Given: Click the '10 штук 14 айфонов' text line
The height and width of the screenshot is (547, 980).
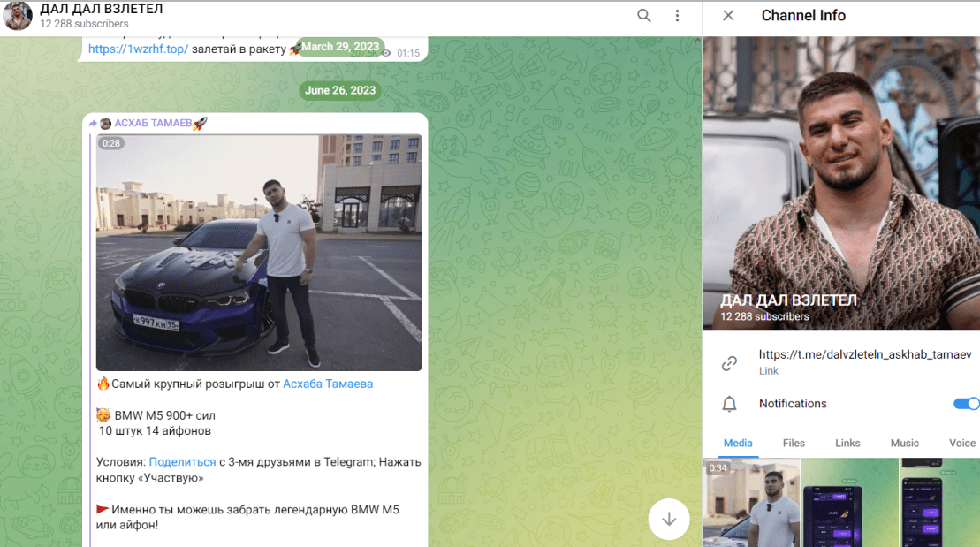Looking at the screenshot, I should coord(155,430).
